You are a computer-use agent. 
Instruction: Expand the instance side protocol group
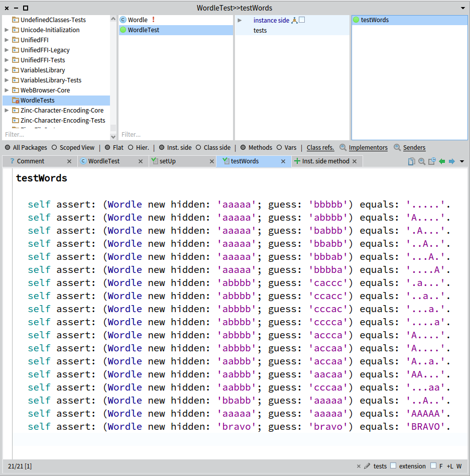point(240,20)
